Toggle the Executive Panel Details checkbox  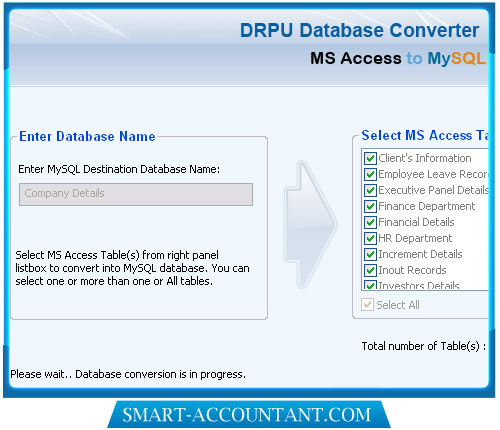[370, 190]
